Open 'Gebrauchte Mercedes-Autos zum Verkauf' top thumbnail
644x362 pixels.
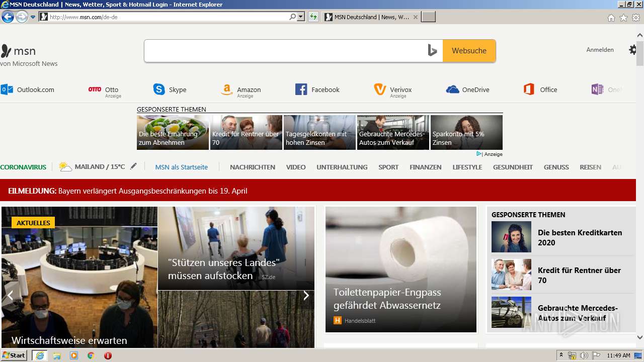click(x=393, y=132)
